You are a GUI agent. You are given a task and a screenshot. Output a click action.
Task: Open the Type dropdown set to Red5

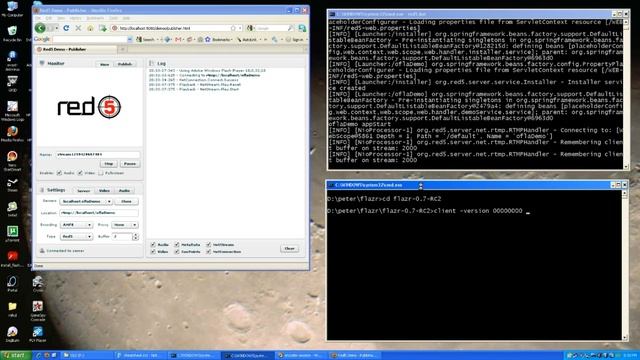76,236
